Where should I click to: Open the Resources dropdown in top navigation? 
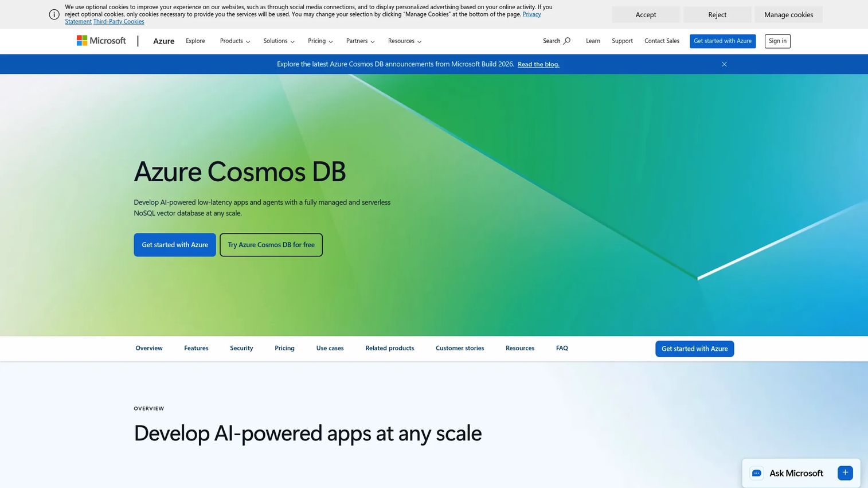(x=405, y=41)
